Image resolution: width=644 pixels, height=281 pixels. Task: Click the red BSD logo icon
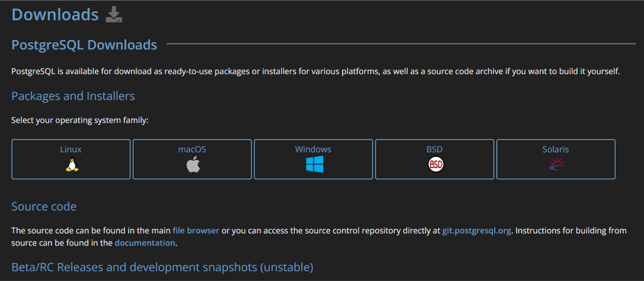[x=435, y=165]
